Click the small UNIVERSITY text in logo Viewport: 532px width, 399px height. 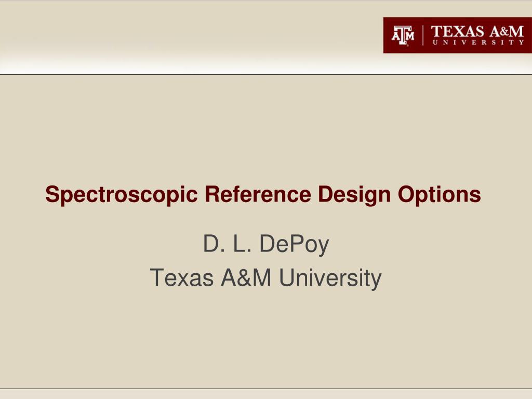[x=478, y=43]
